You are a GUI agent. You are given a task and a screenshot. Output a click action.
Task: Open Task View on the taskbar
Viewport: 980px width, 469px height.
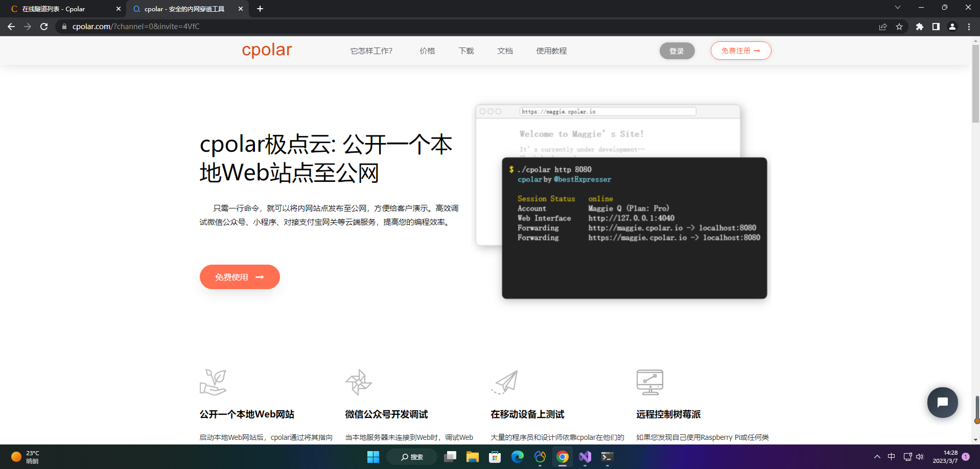pos(450,457)
